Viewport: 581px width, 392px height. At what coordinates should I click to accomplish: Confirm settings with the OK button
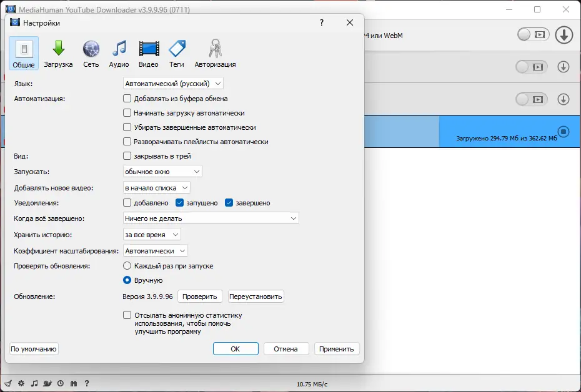(236, 349)
